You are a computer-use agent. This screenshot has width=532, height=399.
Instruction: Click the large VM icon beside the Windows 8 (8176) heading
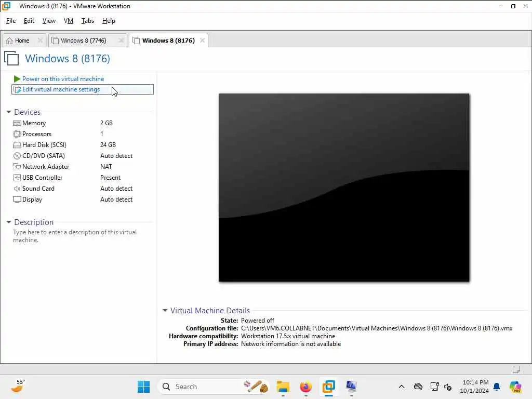[11, 58]
